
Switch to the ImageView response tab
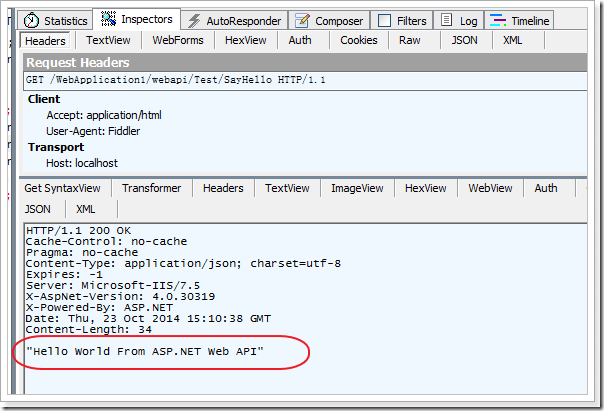click(x=357, y=188)
